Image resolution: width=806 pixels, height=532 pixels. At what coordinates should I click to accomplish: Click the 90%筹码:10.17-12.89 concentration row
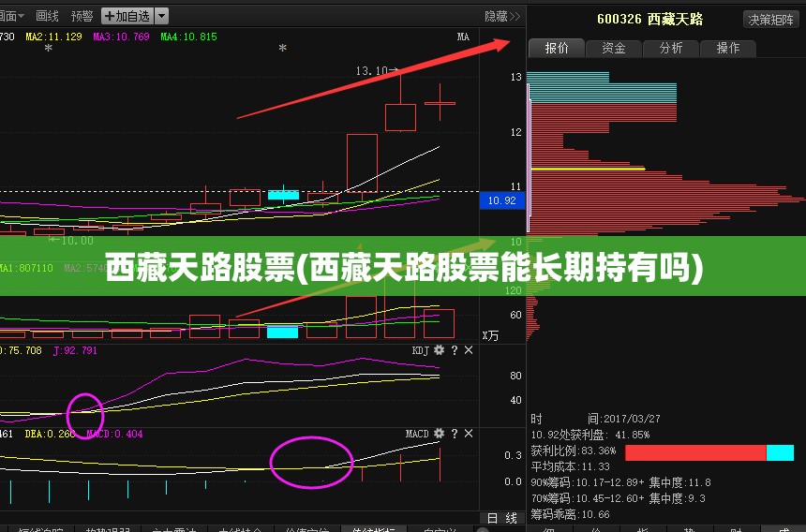point(621,482)
